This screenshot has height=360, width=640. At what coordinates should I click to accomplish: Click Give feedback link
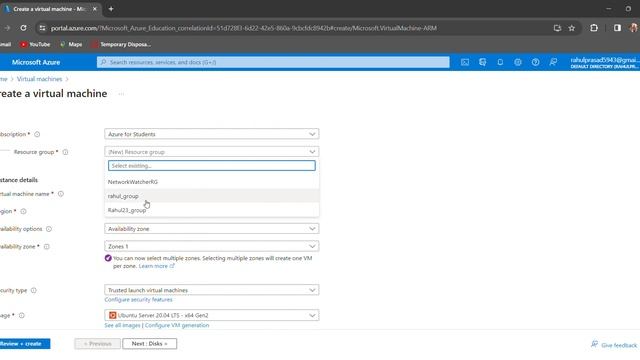click(613, 345)
